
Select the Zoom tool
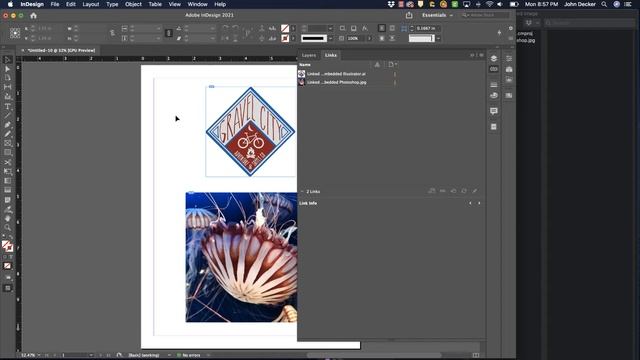(x=7, y=228)
